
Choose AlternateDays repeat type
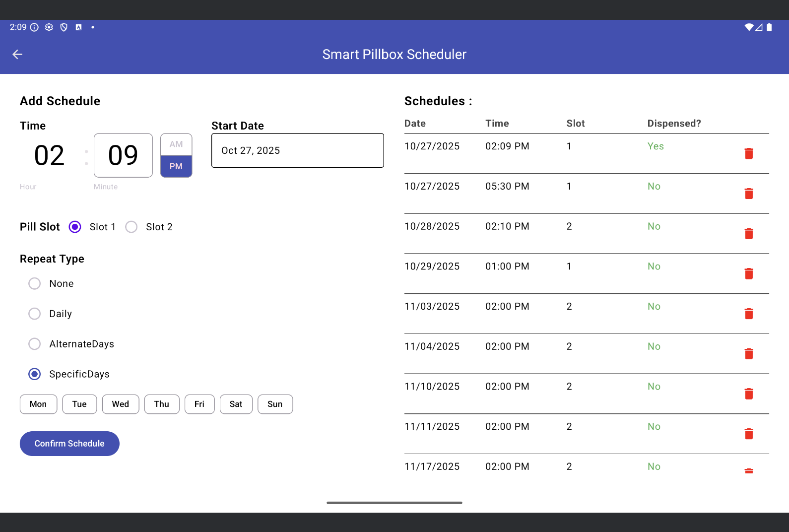click(x=34, y=344)
